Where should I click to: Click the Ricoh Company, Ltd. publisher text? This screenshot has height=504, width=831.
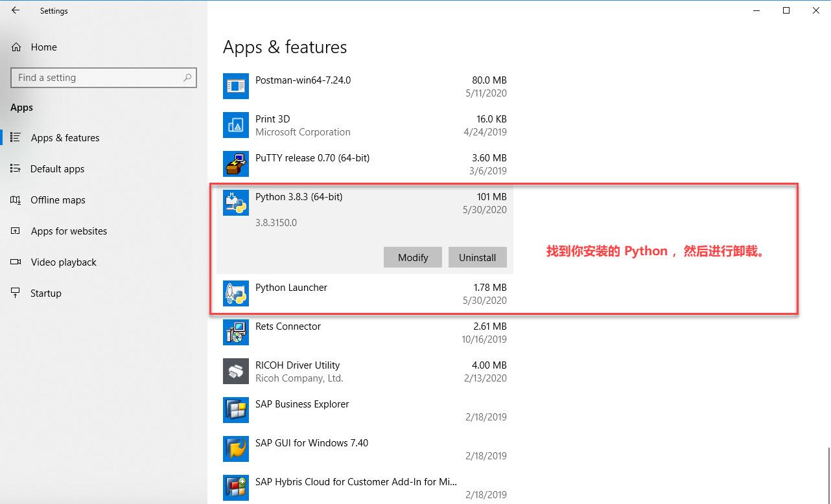click(299, 378)
